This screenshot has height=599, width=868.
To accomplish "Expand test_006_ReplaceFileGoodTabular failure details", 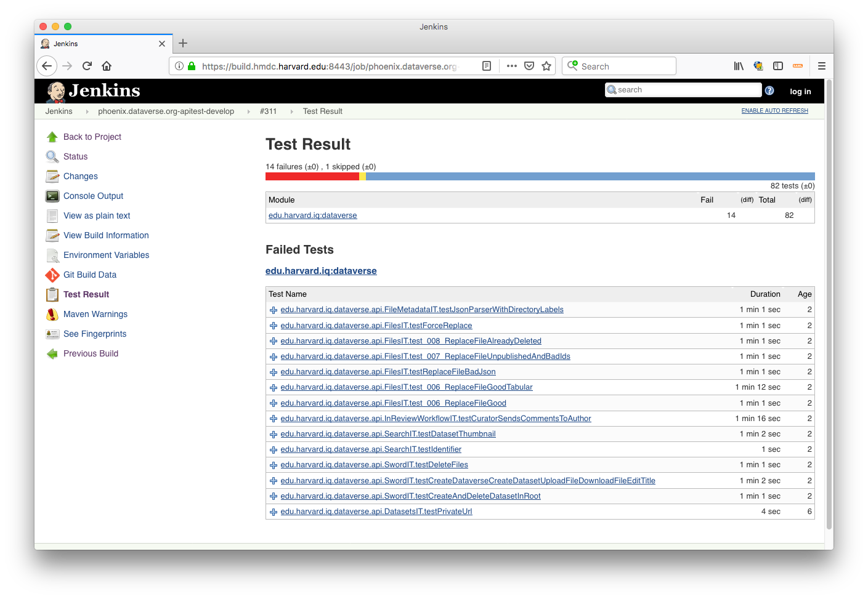I will pyautogui.click(x=274, y=388).
